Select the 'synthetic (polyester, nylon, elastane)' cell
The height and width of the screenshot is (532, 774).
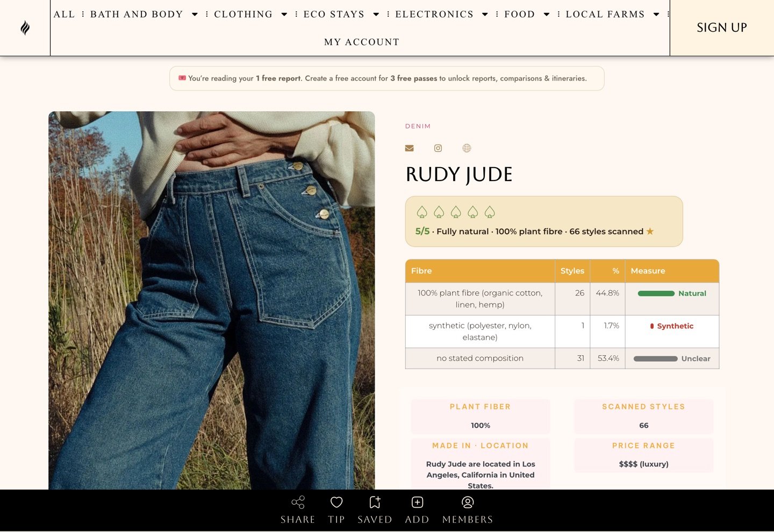[x=480, y=332]
